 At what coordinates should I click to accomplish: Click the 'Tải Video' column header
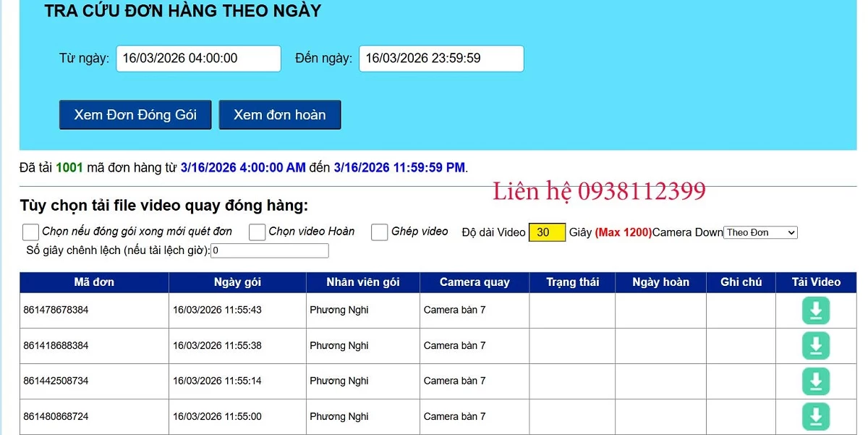816,282
